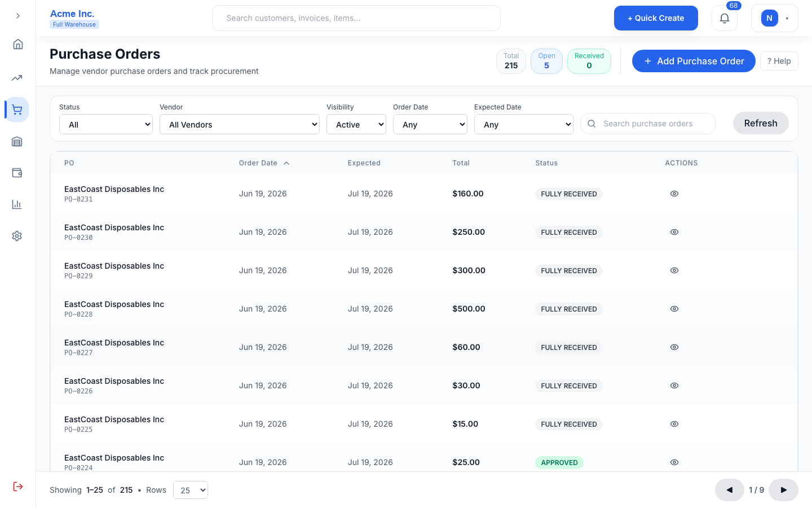Click the Quick Create button

(x=656, y=18)
